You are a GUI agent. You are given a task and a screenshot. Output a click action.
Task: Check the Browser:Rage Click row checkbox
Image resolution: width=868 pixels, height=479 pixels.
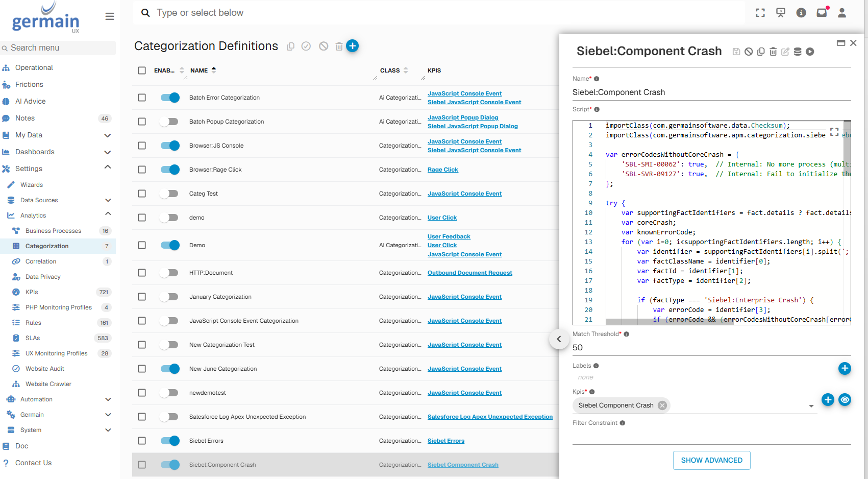(142, 170)
